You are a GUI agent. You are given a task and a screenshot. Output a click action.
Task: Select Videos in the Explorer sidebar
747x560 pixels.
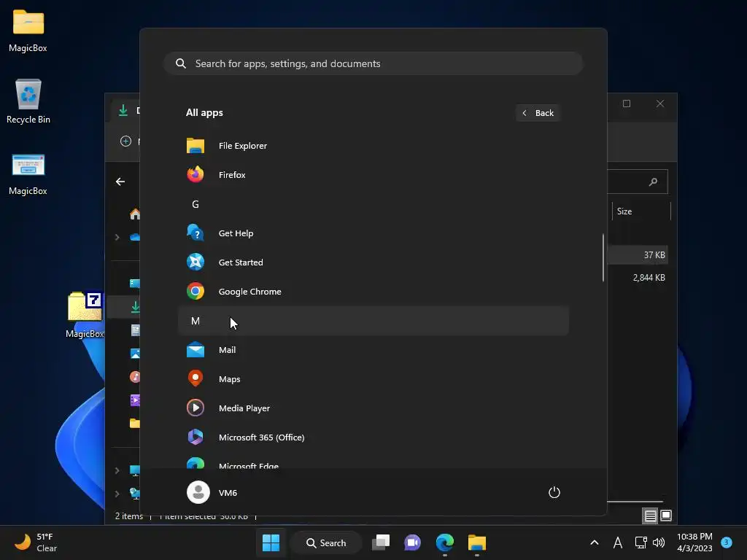[x=135, y=400]
